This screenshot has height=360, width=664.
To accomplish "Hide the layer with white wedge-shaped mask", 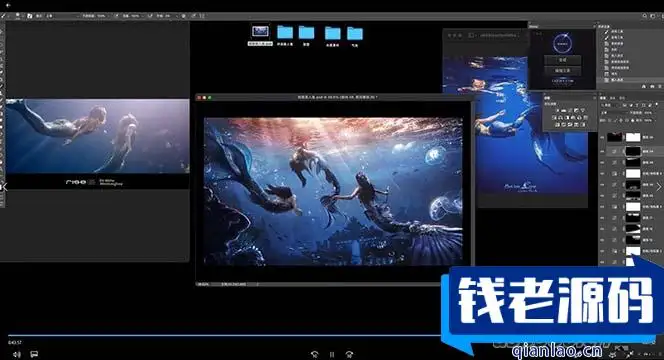I will click(602, 229).
